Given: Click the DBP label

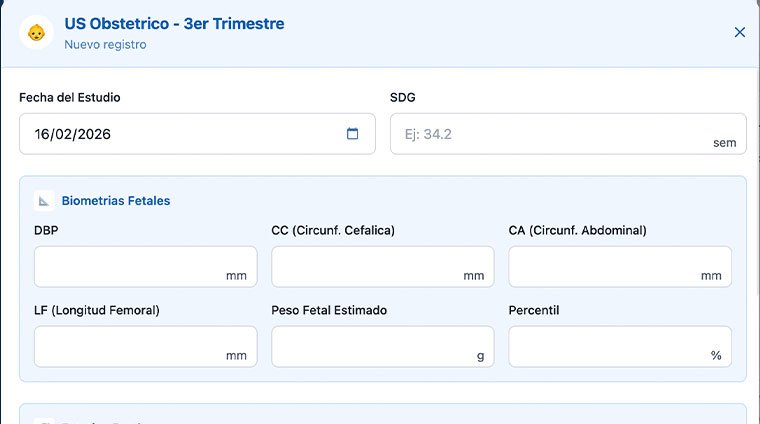Looking at the screenshot, I should point(46,230).
